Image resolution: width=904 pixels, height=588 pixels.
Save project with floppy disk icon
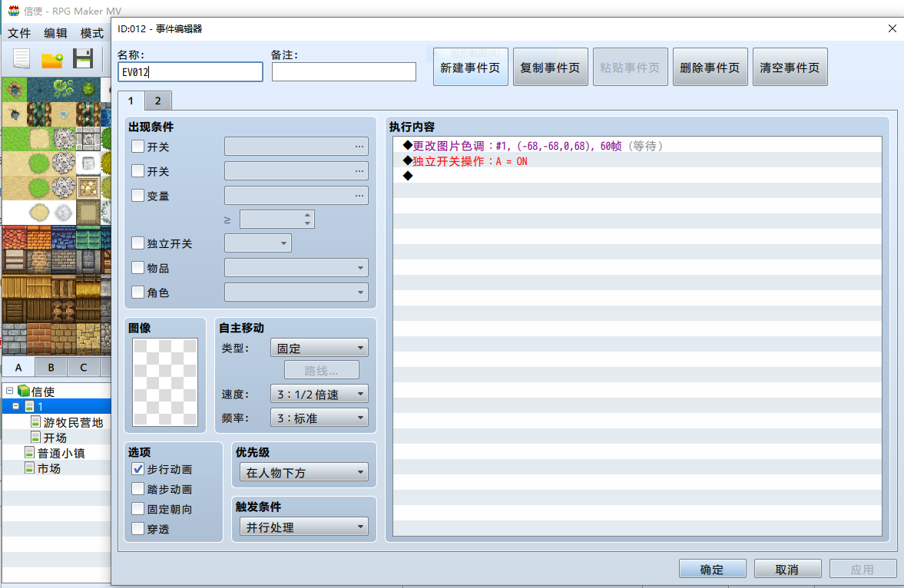(x=83, y=59)
